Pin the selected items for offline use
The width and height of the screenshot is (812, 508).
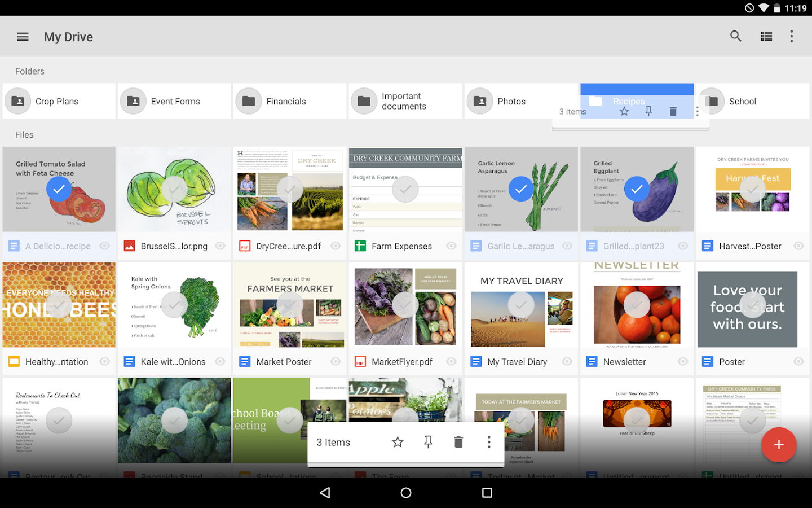428,442
